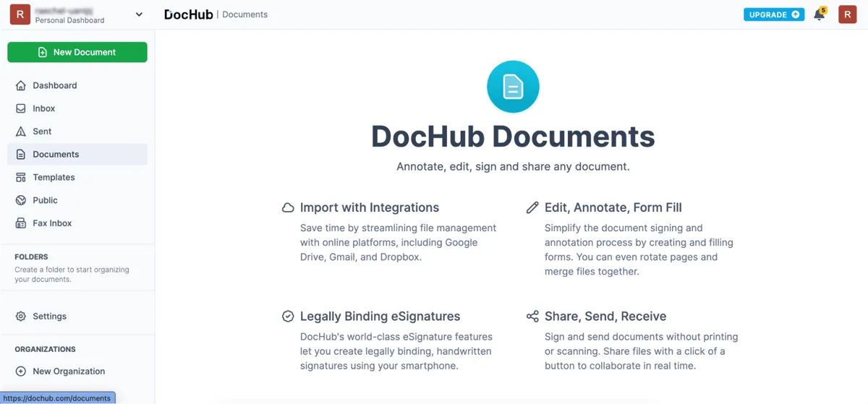This screenshot has width=868, height=404.
Task: Open the Dashboard home icon
Action: point(21,85)
